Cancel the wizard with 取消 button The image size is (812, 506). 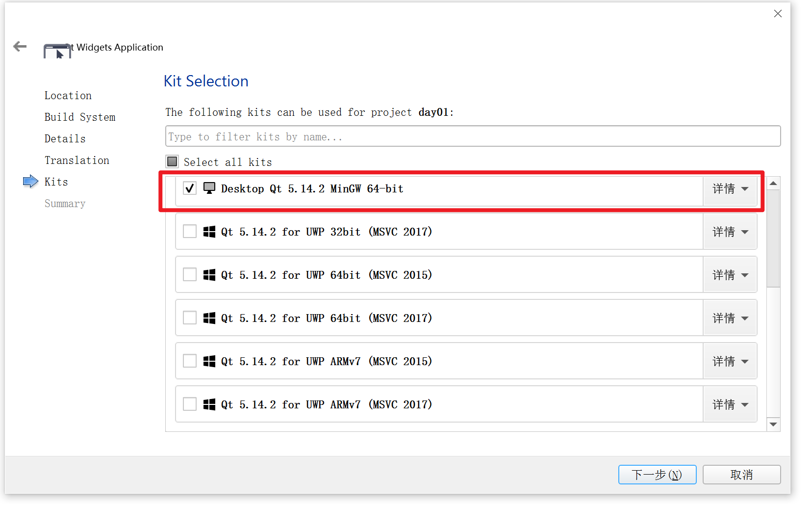point(741,475)
